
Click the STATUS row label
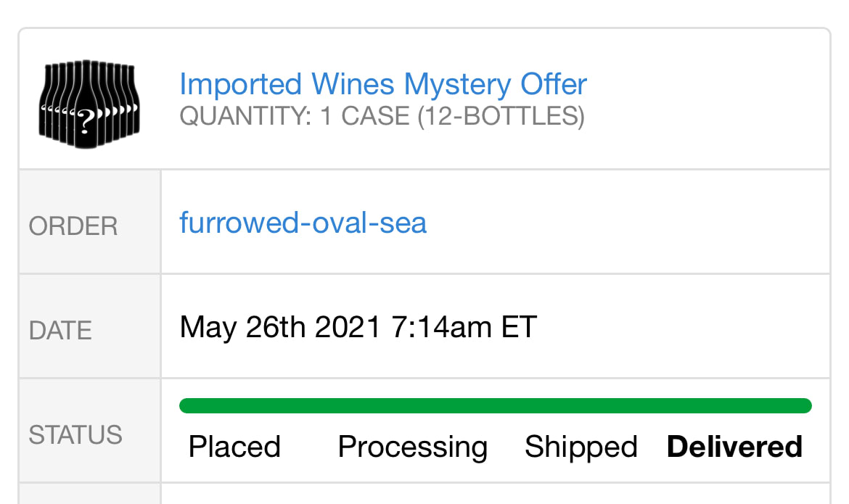pos(75,435)
